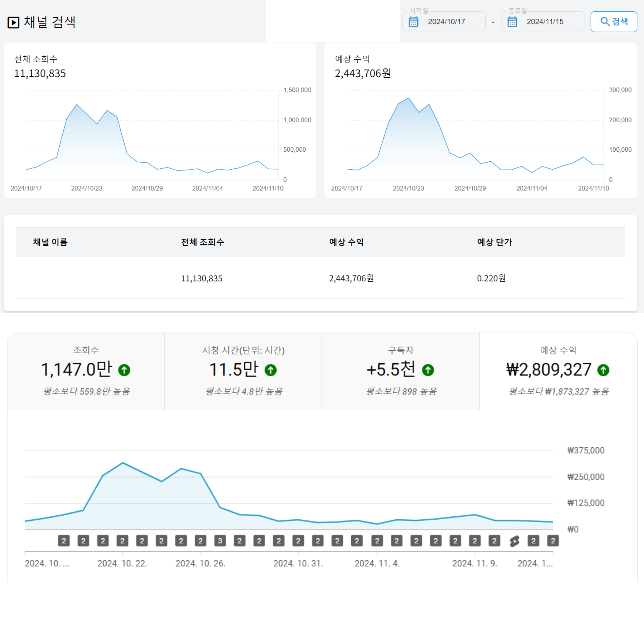The image size is (644, 644).
Task: Click the 2,443,706원 cell in the table row
Action: pyautogui.click(x=351, y=278)
